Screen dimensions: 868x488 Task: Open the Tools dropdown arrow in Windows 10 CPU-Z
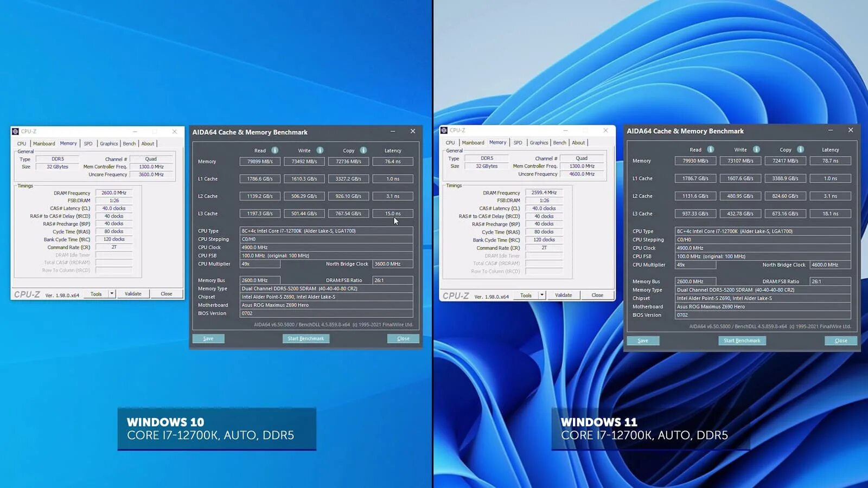tap(112, 294)
